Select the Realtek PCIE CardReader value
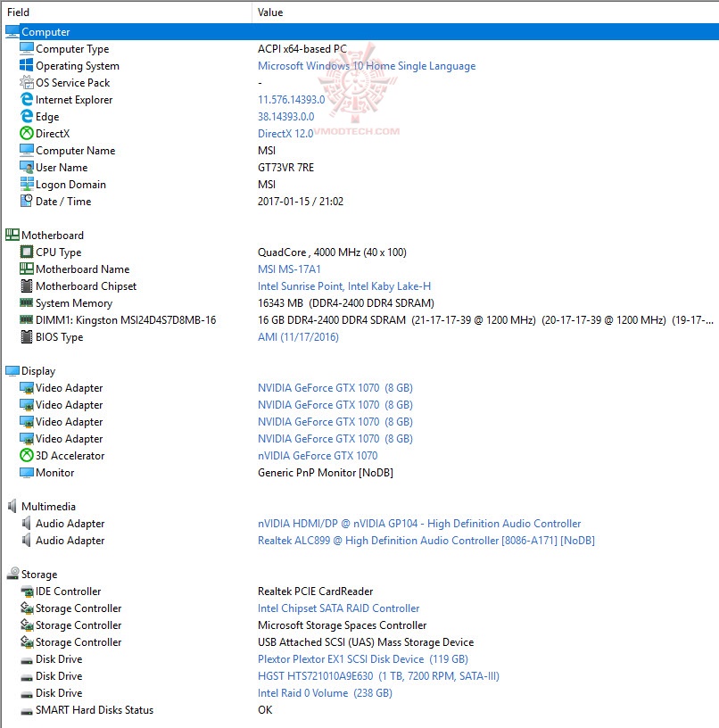The image size is (719, 728). tap(315, 591)
